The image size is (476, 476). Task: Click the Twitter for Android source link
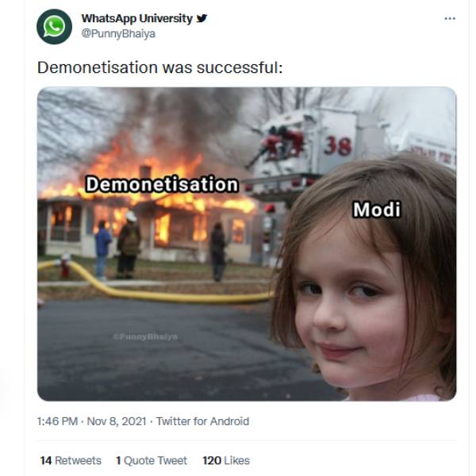pyautogui.click(x=202, y=421)
